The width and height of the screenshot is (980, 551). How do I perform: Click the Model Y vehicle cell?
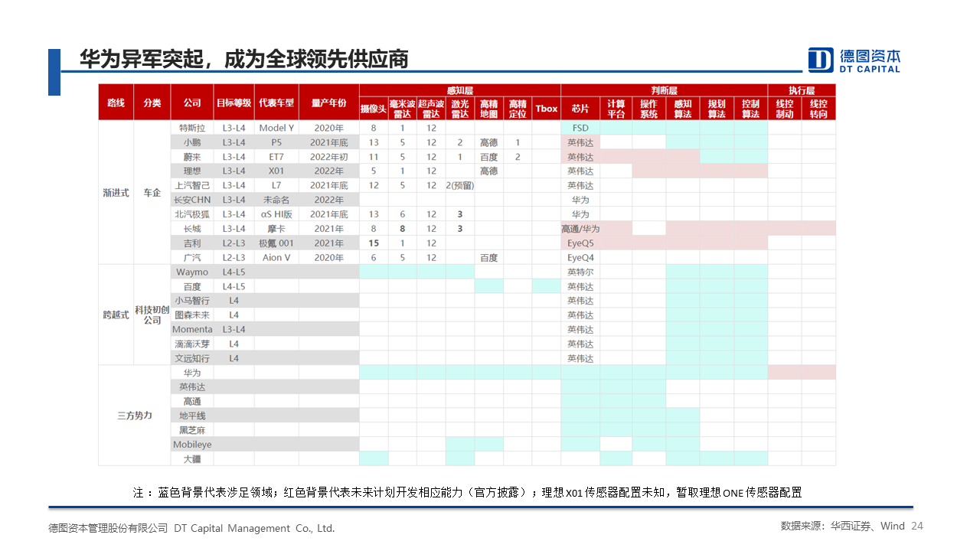pyautogui.click(x=276, y=128)
